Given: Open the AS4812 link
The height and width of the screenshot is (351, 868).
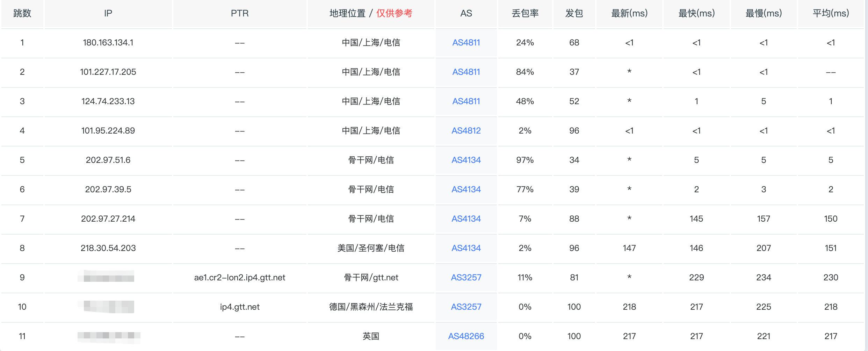Looking at the screenshot, I should click(466, 131).
